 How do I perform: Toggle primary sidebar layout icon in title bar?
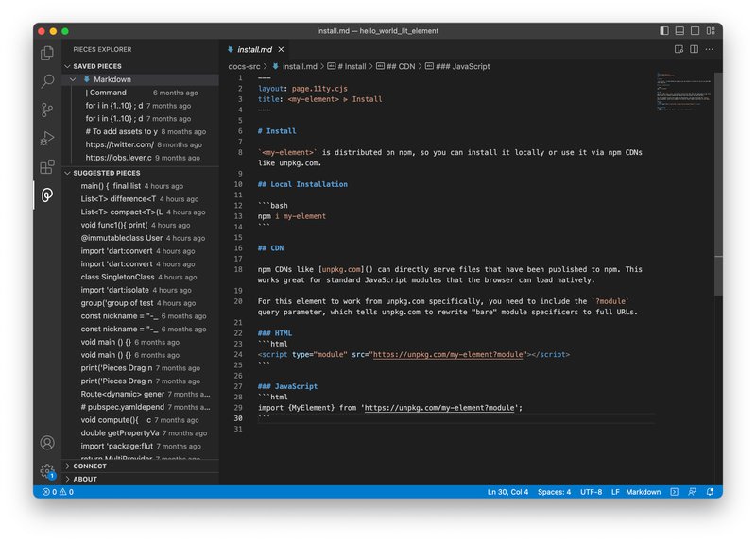(664, 31)
